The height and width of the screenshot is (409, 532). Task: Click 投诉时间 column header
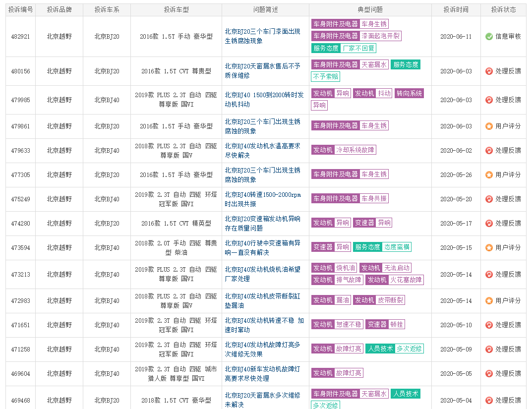point(456,10)
